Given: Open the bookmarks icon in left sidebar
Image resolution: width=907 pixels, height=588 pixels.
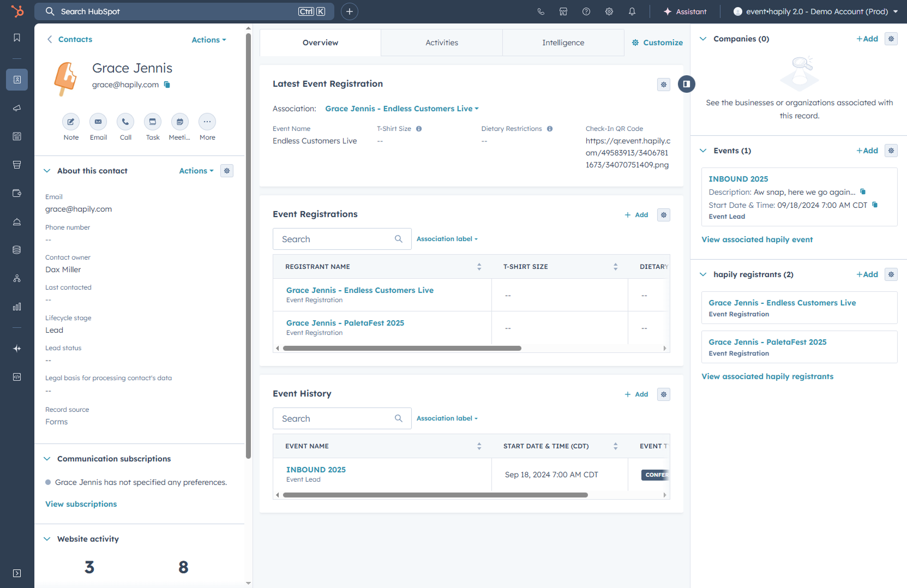Looking at the screenshot, I should (x=17, y=38).
